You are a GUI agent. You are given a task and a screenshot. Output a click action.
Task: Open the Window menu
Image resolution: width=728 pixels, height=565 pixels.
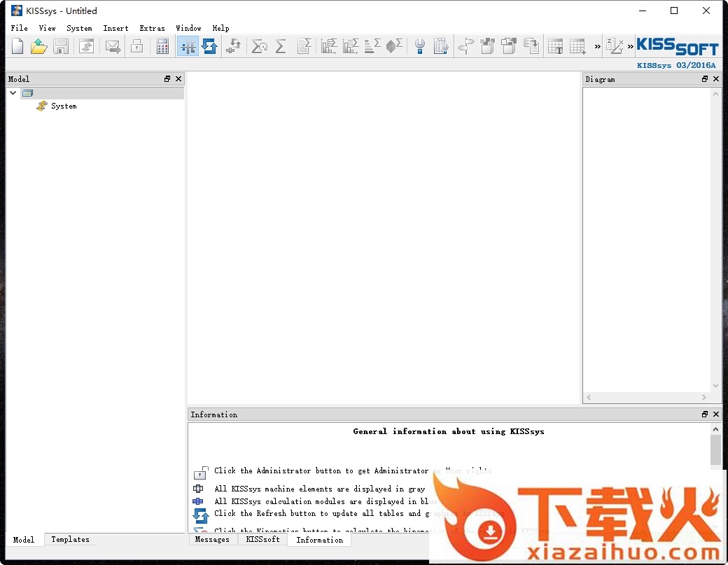188,28
